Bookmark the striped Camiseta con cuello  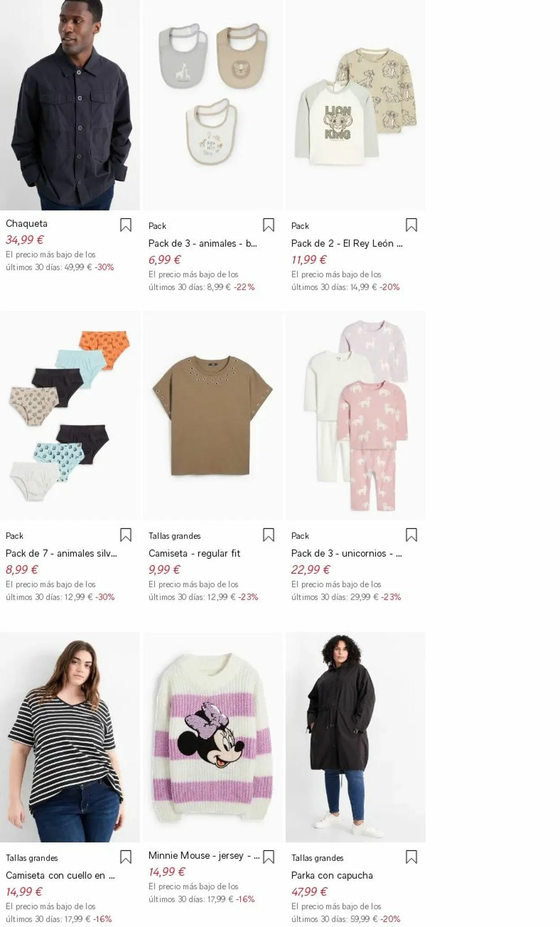tap(125, 857)
